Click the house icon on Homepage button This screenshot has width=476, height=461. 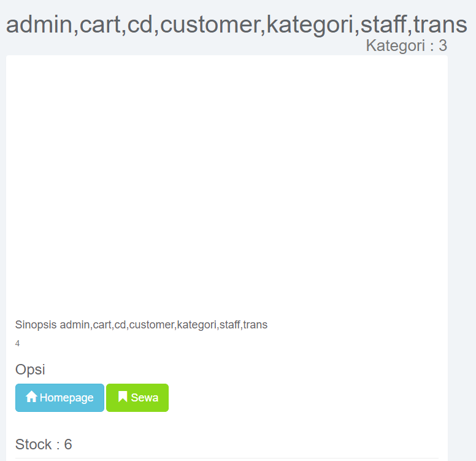pos(31,397)
